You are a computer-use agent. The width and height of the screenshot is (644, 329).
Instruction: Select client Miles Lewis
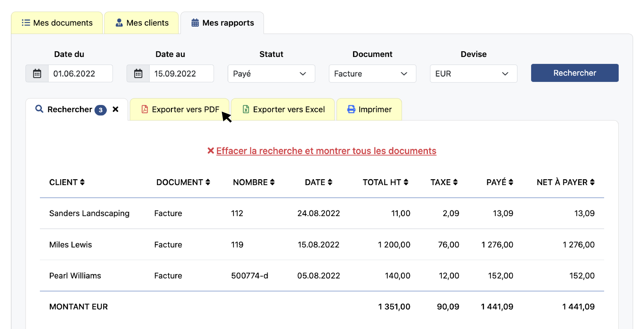point(71,244)
